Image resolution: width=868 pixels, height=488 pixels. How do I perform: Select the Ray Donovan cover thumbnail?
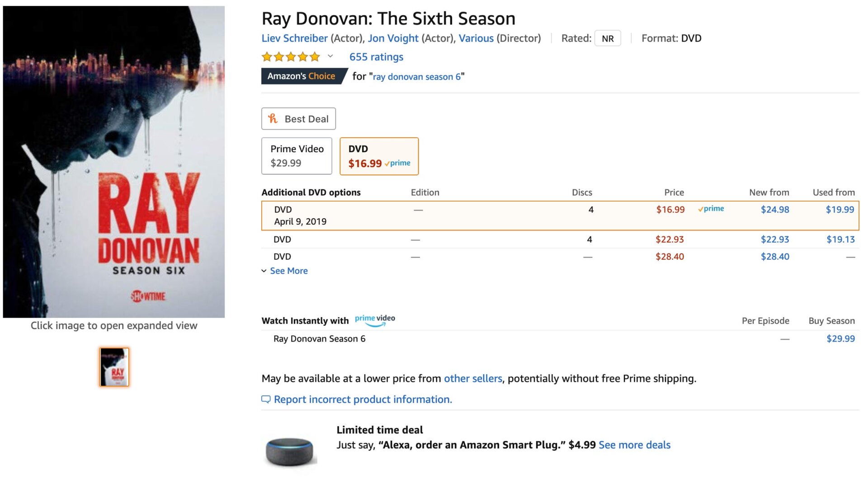click(x=113, y=366)
